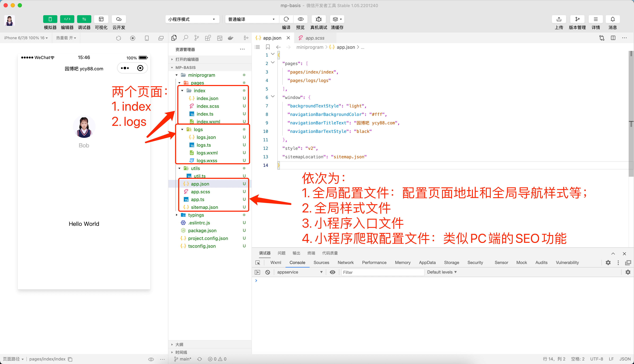This screenshot has height=364, width=634.
Task: Open the AppData devtools tab
Action: (427, 263)
